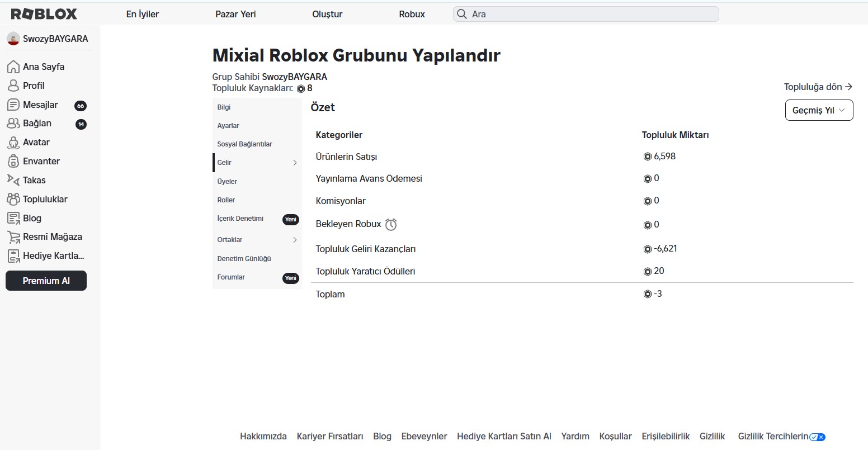
Task: Click the arrow icon of Topluluğa dön
Action: pyautogui.click(x=849, y=87)
